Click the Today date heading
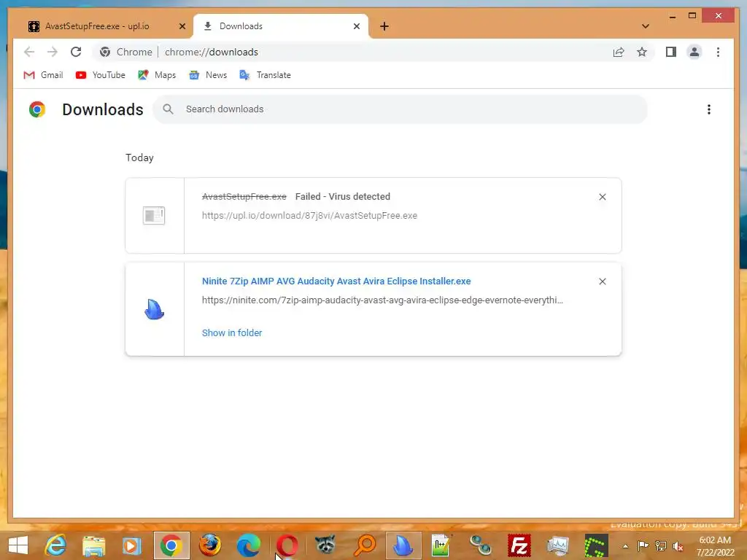Screen dimensions: 747x560 click(139, 157)
